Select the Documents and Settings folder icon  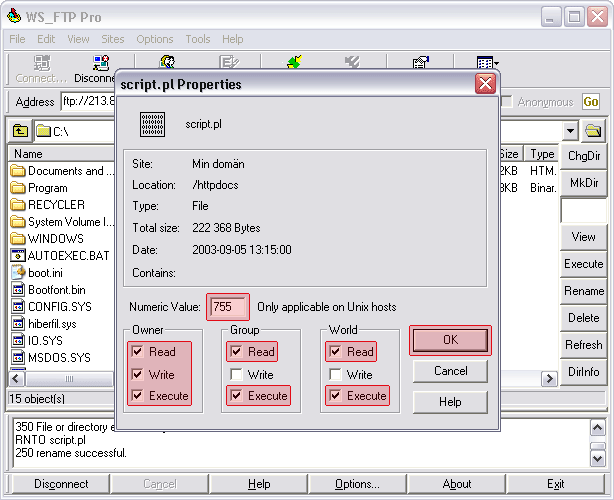point(18,171)
